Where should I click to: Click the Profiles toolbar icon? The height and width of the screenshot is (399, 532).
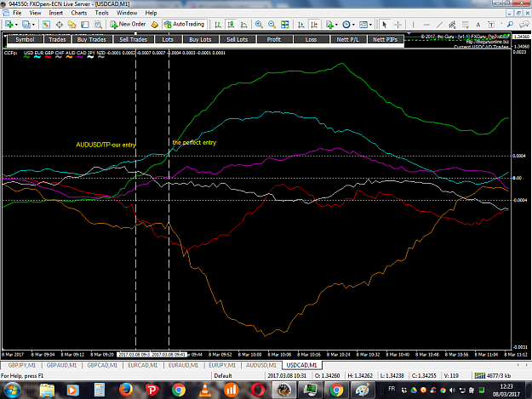[x=26, y=25]
